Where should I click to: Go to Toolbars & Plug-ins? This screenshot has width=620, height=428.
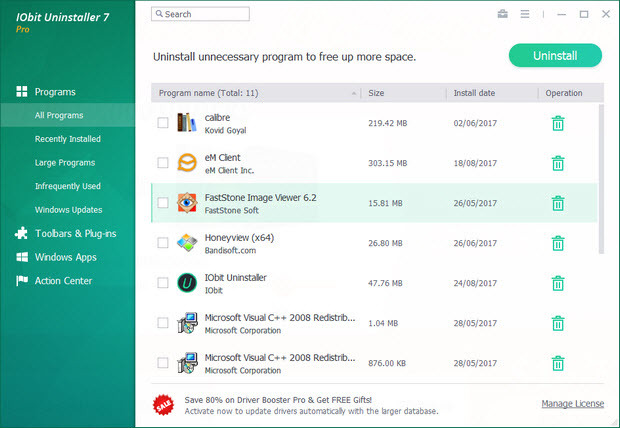[76, 233]
